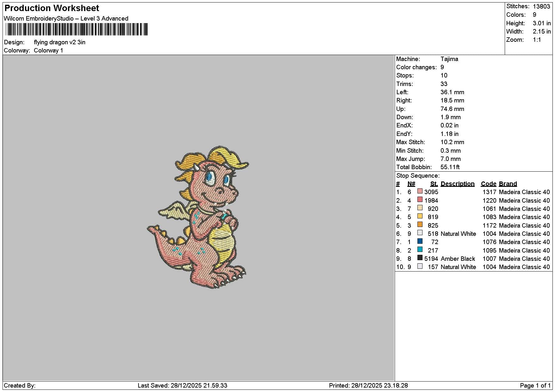The height and width of the screenshot is (392, 555).
Task: Click the barcode under the worksheet title
Action: point(77,29)
